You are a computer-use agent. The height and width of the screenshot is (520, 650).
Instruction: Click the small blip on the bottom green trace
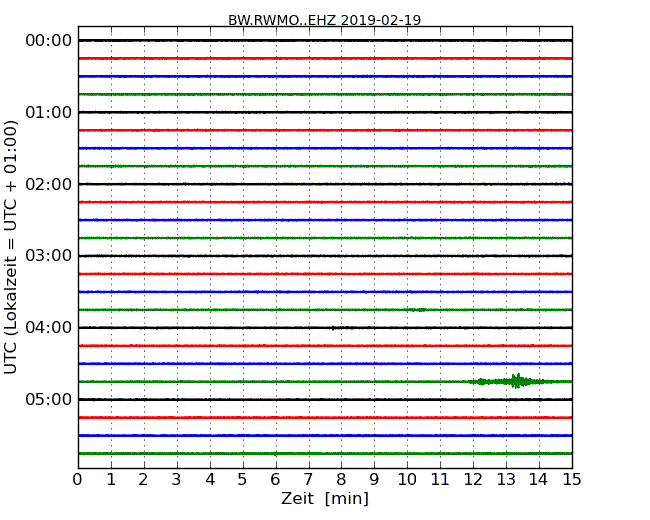(x=275, y=454)
